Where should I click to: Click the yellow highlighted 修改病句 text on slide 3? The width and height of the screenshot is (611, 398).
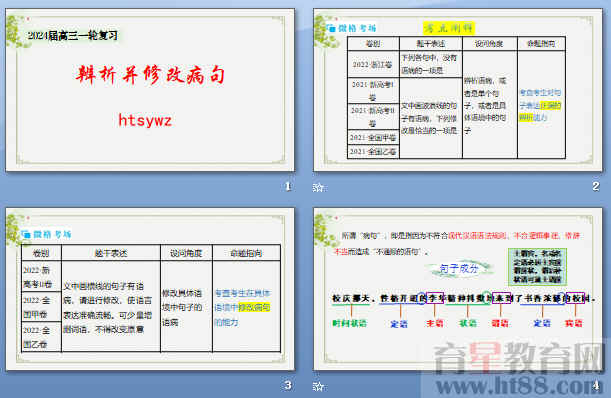(x=254, y=308)
